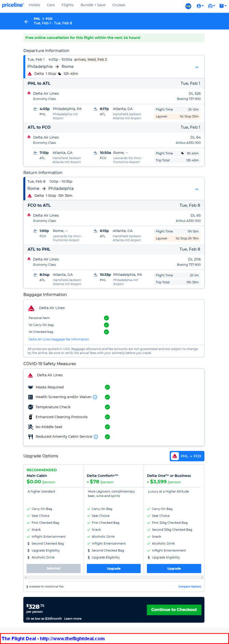The height and width of the screenshot is (644, 229).
Task: Click the Reduced Amenity Cabin Service green checkmark
Action: pos(107,437)
